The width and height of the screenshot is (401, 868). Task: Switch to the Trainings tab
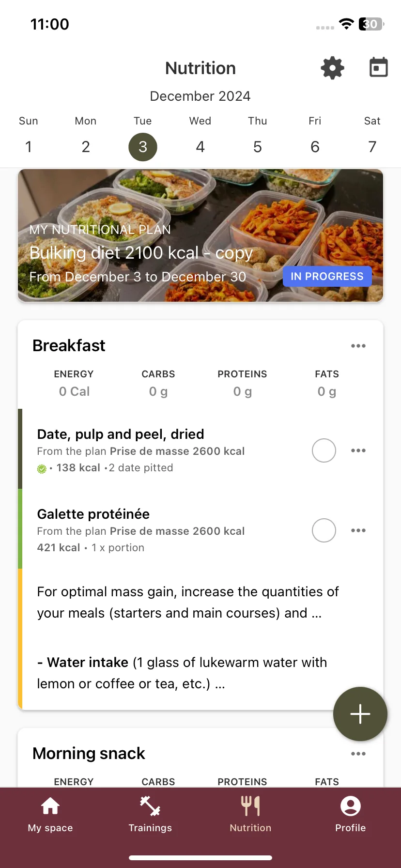click(150, 815)
